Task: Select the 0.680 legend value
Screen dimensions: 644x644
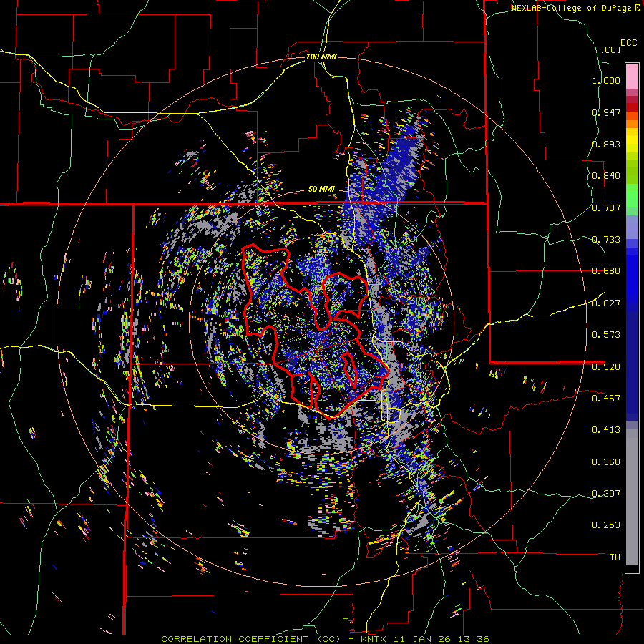Action: [x=606, y=271]
